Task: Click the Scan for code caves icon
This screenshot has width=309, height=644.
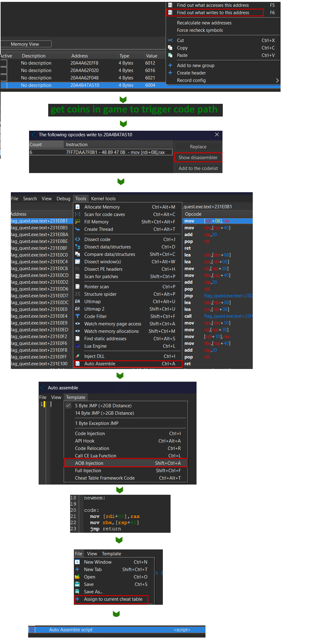Action: click(x=78, y=214)
